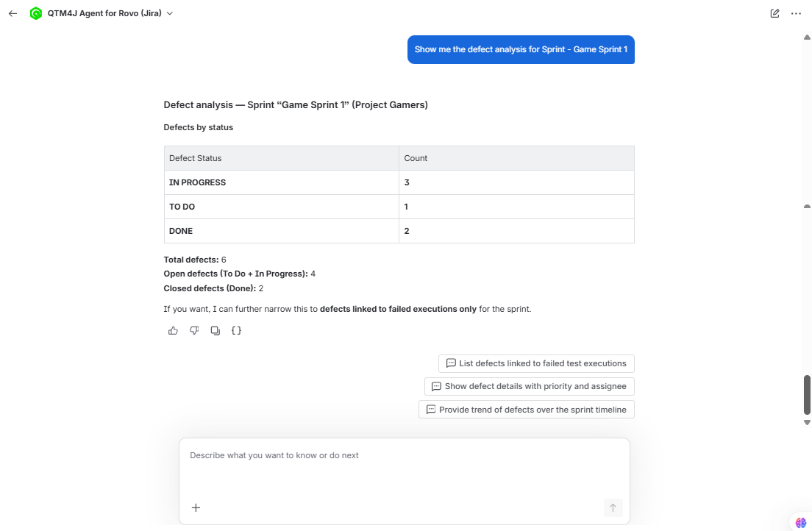Click the green QTM4J agent logo
This screenshot has height=531, width=812.
click(x=36, y=13)
